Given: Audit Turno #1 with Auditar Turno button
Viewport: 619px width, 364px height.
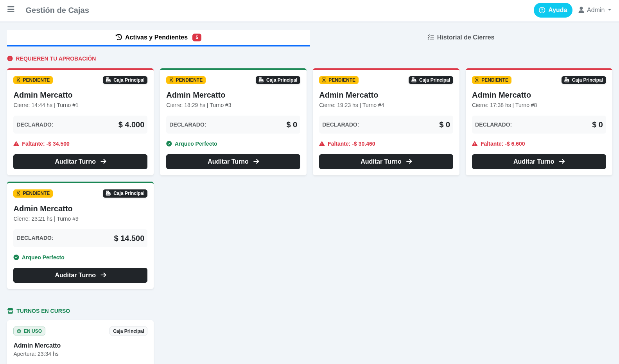Looking at the screenshot, I should [80, 162].
